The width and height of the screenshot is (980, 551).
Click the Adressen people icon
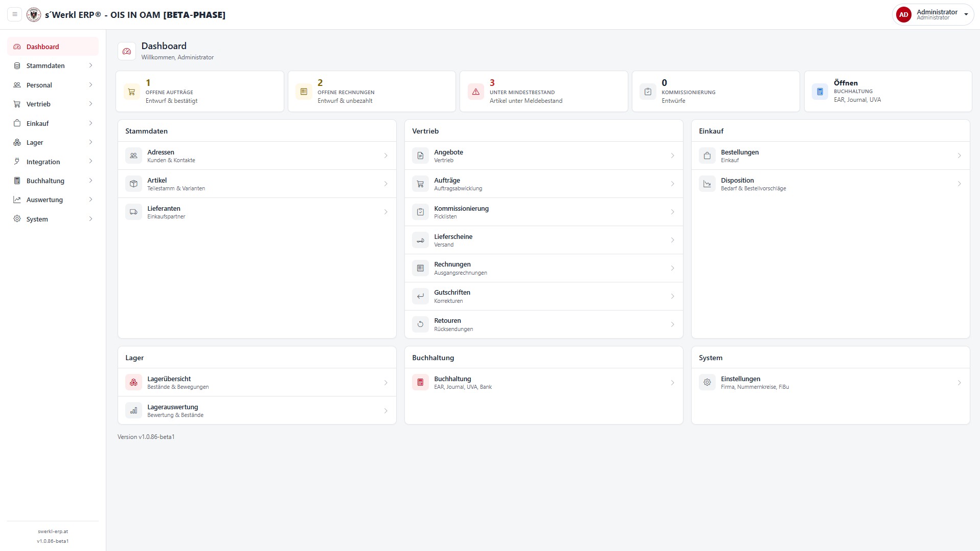(x=133, y=156)
